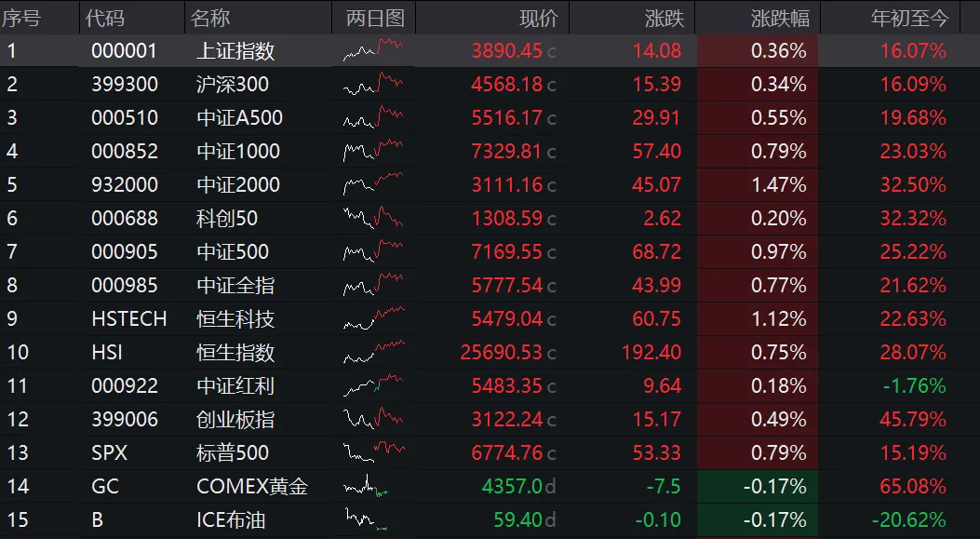Screen dimensions: 980x539
Task: Sort by the 年初至今 column header
Action: 909,18
